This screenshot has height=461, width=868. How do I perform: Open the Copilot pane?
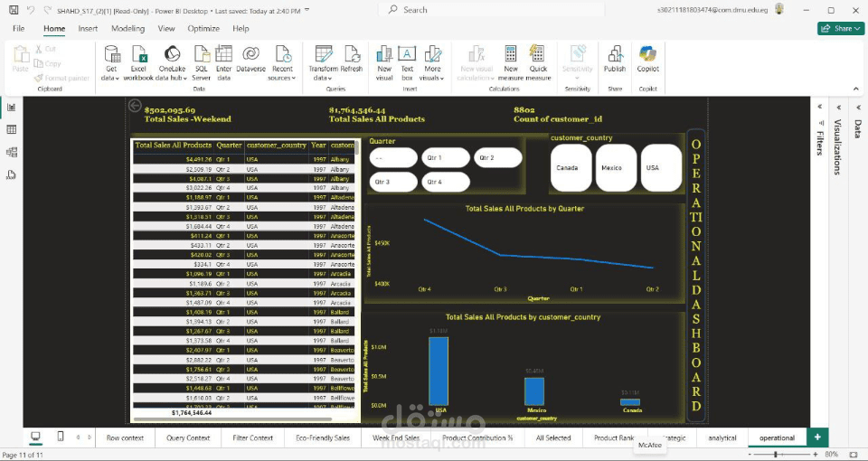[x=647, y=60]
